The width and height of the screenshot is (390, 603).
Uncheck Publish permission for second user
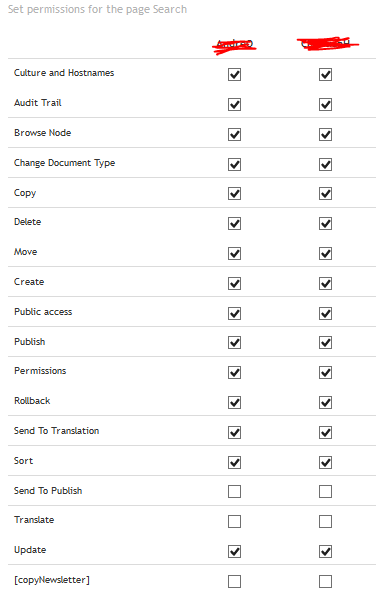pos(325,342)
